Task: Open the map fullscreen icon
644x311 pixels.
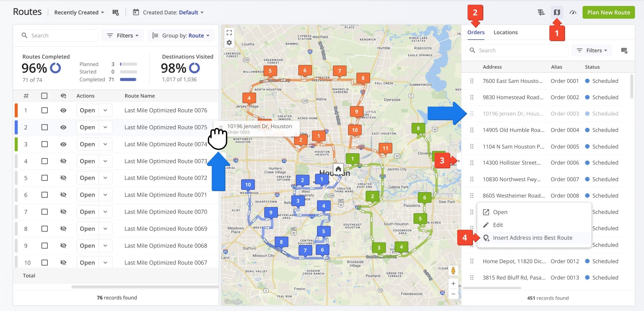Action: [x=229, y=32]
